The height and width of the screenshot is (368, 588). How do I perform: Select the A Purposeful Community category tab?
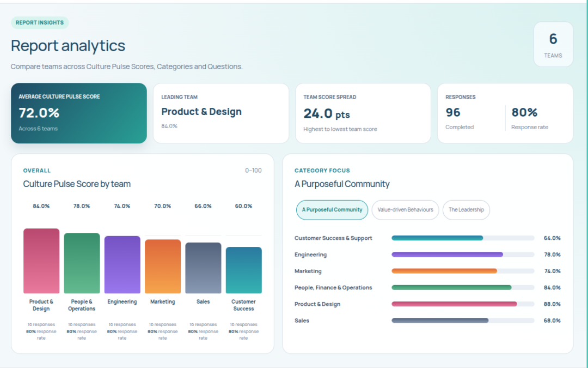(x=332, y=210)
